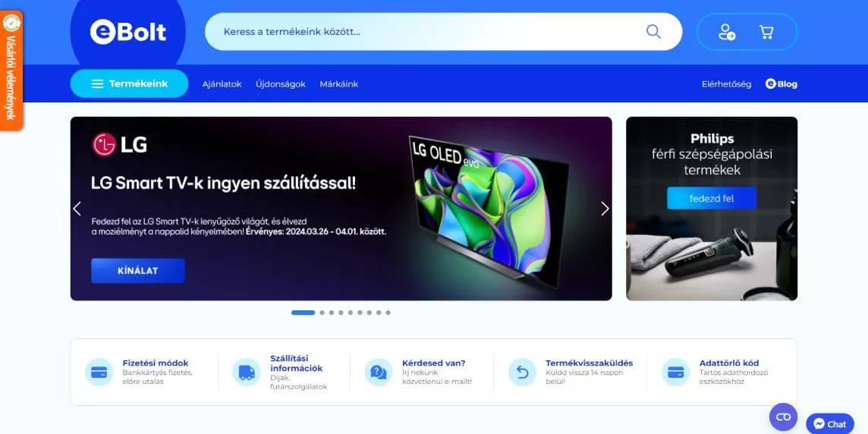Click the round purple floating button

pyautogui.click(x=783, y=417)
